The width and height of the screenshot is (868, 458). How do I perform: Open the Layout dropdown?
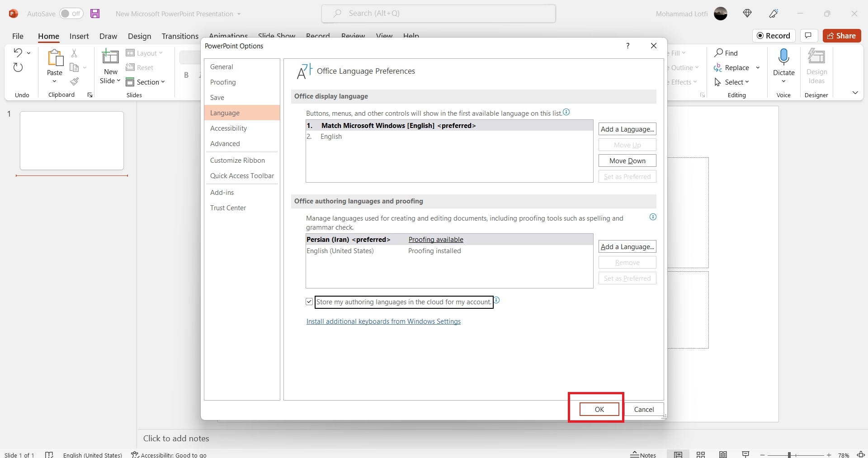pos(144,53)
